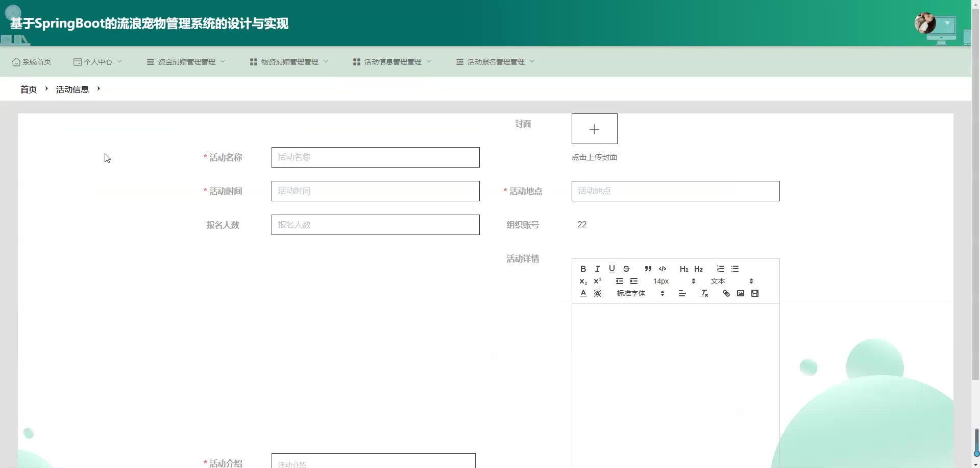Expand the chevron next to 资金捐赠管理管理

(223, 61)
